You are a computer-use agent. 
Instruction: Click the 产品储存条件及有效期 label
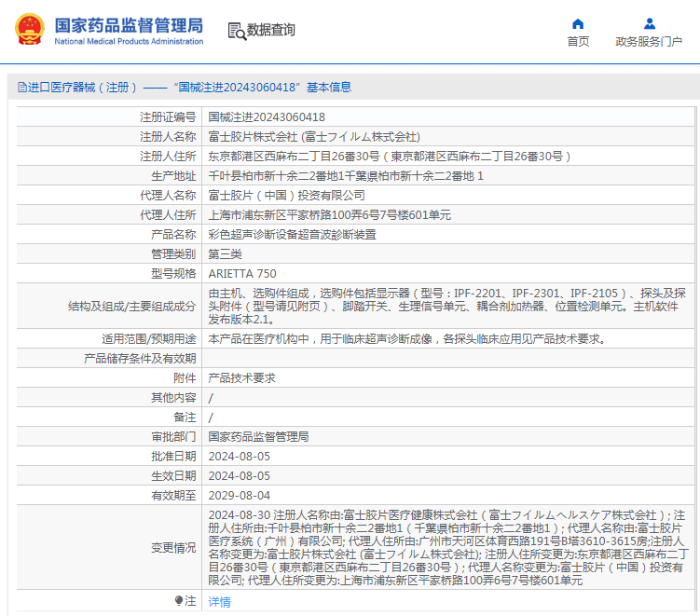[140, 359]
